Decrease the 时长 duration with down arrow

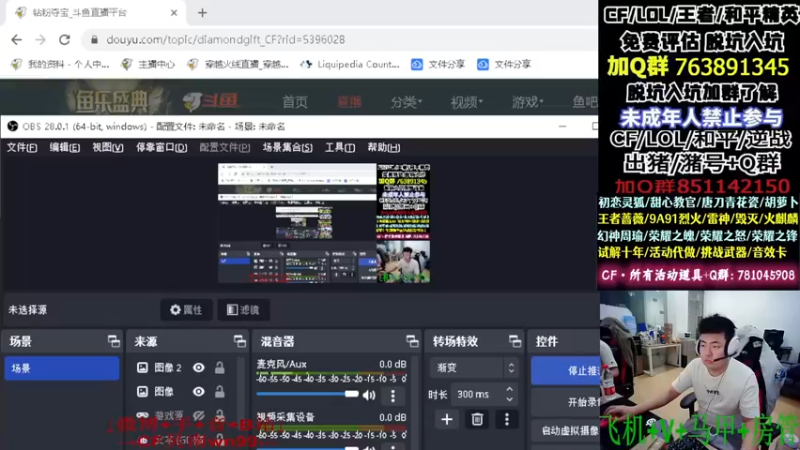(x=509, y=399)
